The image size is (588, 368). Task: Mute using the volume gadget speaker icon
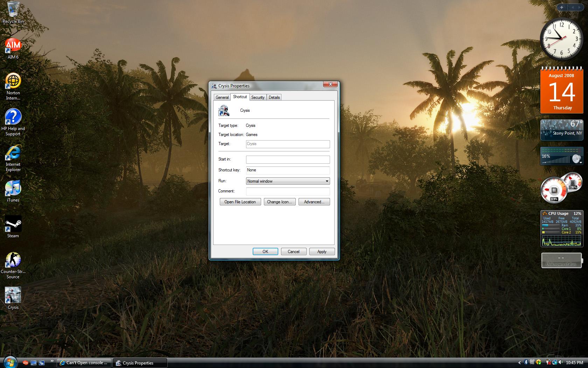(577, 159)
